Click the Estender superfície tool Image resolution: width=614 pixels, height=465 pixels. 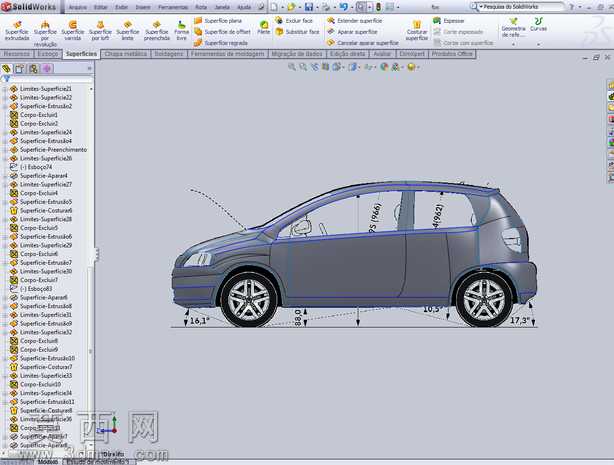[x=355, y=21]
